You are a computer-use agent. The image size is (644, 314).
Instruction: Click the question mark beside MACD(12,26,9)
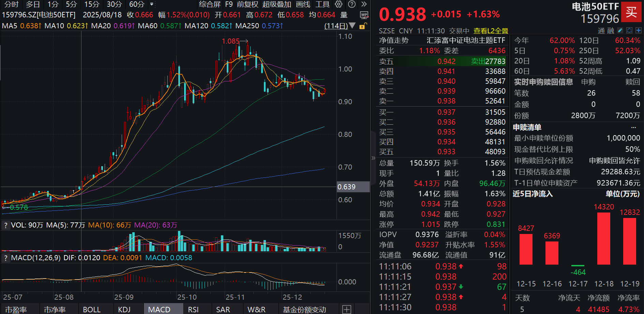[5, 258]
